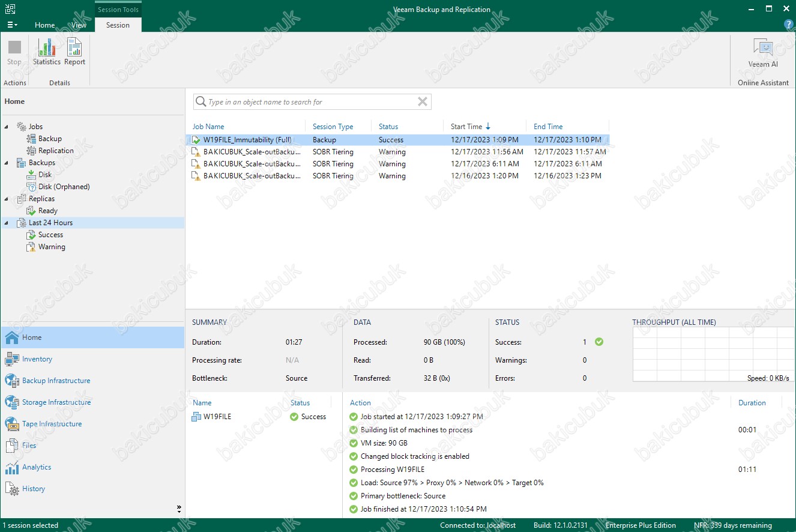Click the navigation pane overflow chevron
Viewport: 796px width, 532px height.
(x=179, y=509)
